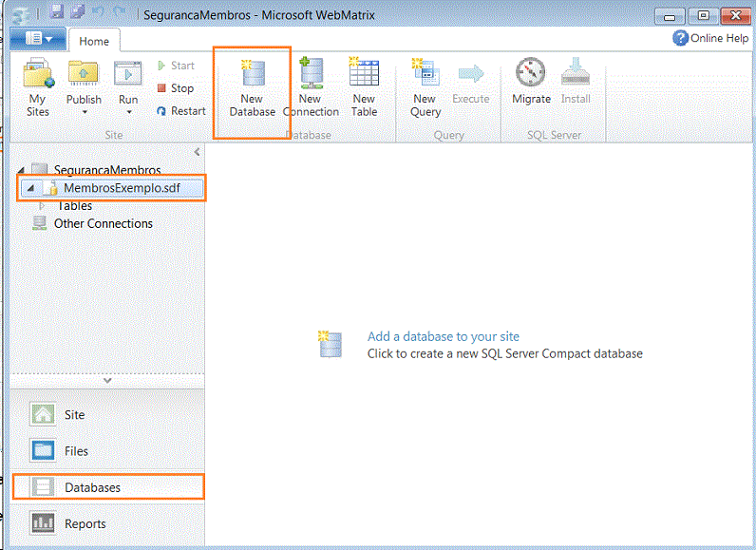Switch to the Site workspace
The image size is (756, 550).
coord(107,414)
